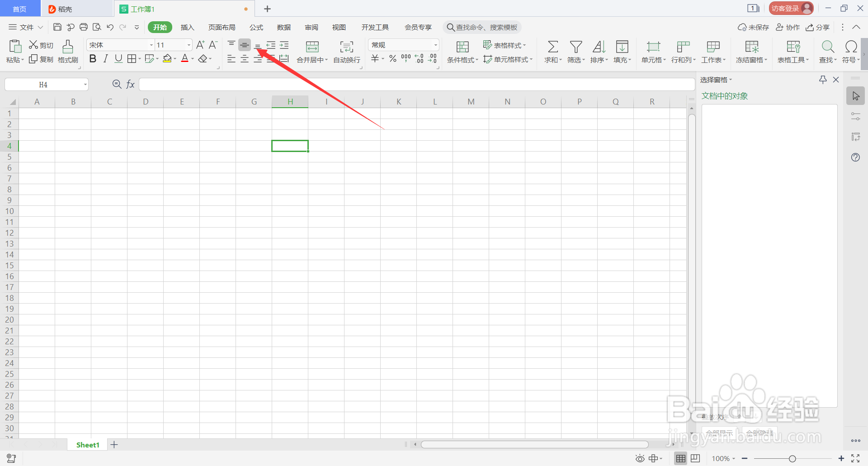Open Freeze Panes 冻结窗格

click(752, 52)
